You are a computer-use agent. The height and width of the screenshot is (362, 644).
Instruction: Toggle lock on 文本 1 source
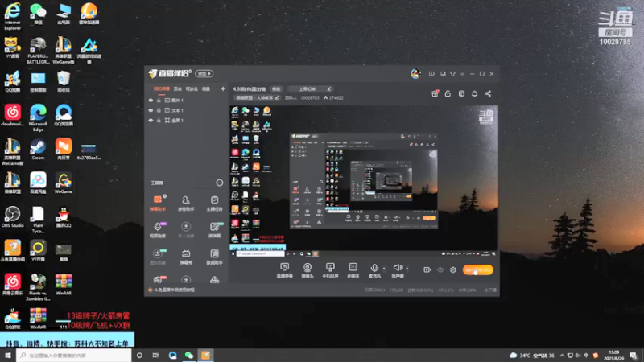pos(159,110)
